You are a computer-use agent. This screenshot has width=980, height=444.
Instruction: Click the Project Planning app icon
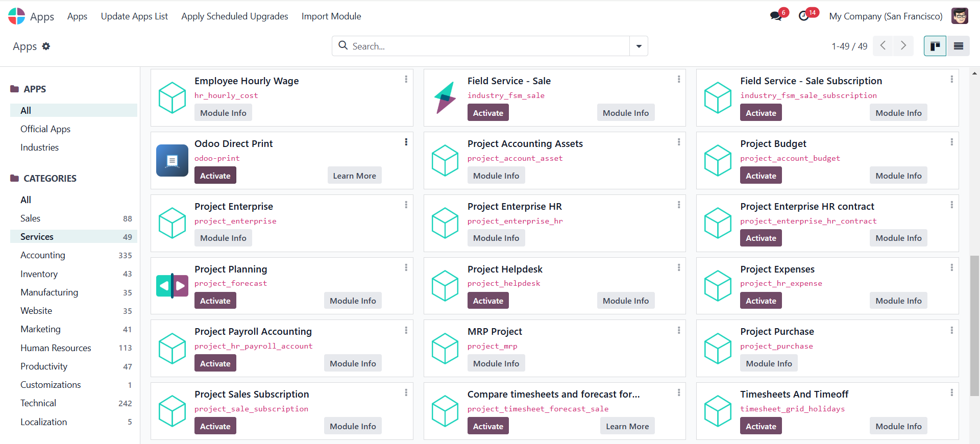point(172,286)
